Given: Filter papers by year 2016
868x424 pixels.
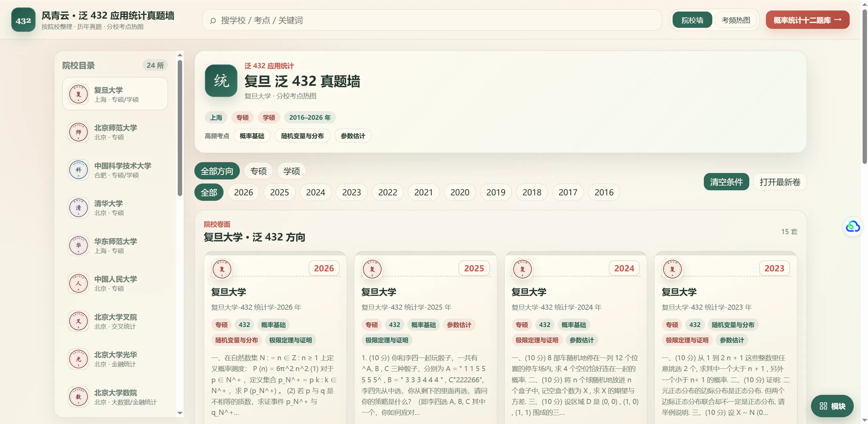Looking at the screenshot, I should click(x=604, y=192).
